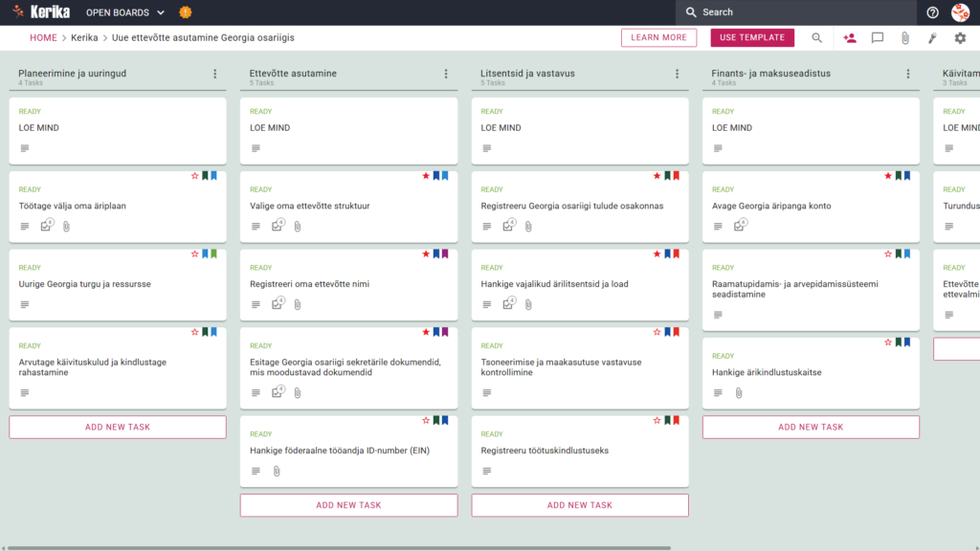Open attachments on Töötage välja oma äriplaan card

click(66, 226)
